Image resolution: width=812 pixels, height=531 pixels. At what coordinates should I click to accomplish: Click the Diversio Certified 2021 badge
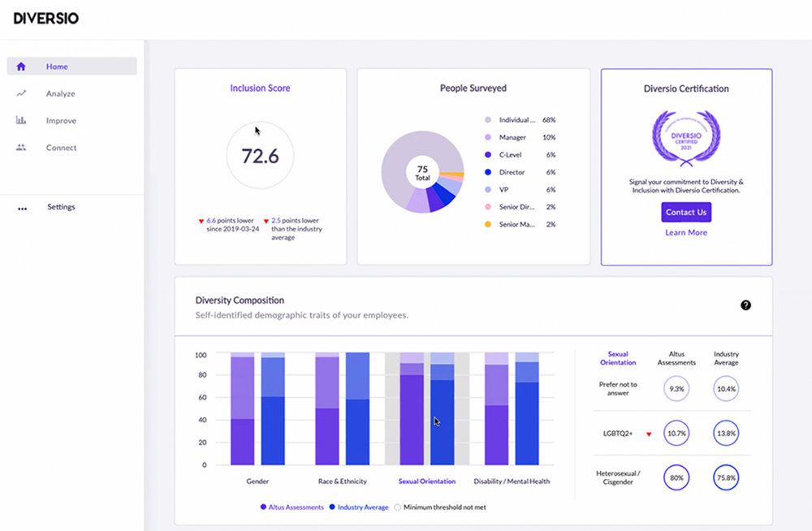pos(686,136)
